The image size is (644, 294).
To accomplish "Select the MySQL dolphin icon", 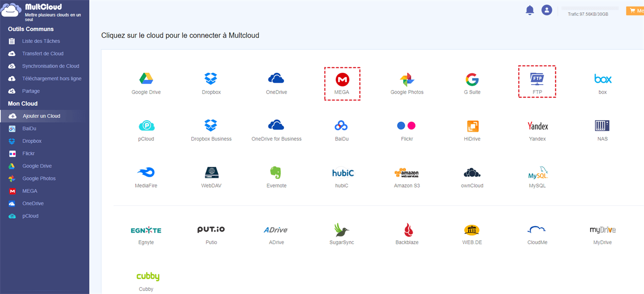I will click(x=537, y=173).
